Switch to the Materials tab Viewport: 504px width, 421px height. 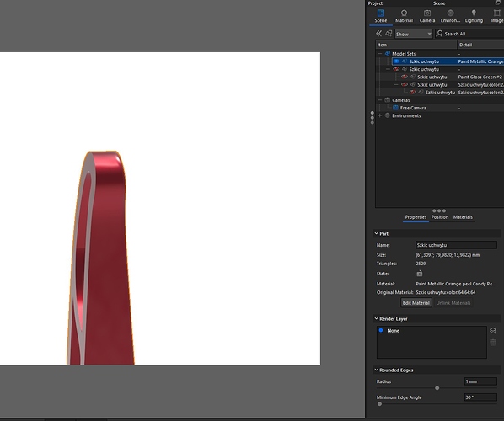(x=463, y=217)
